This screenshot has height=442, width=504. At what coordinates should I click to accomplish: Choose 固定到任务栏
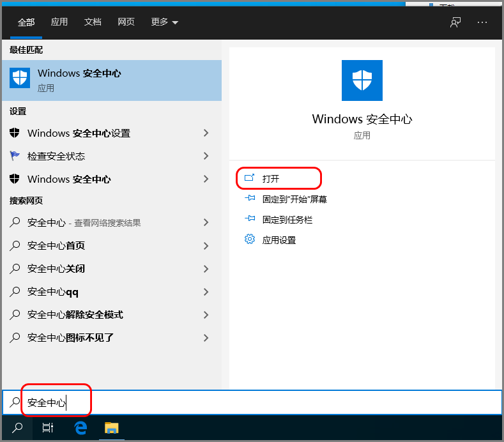click(x=287, y=220)
